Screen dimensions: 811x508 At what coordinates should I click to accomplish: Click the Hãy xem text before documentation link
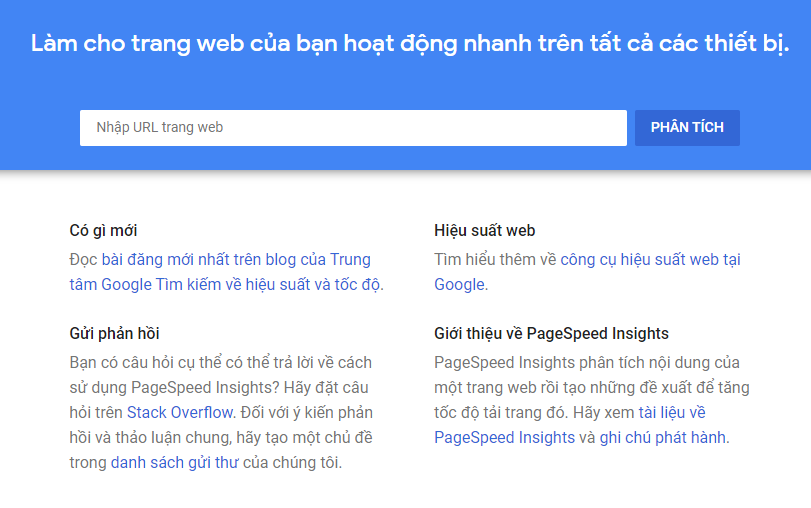click(603, 412)
